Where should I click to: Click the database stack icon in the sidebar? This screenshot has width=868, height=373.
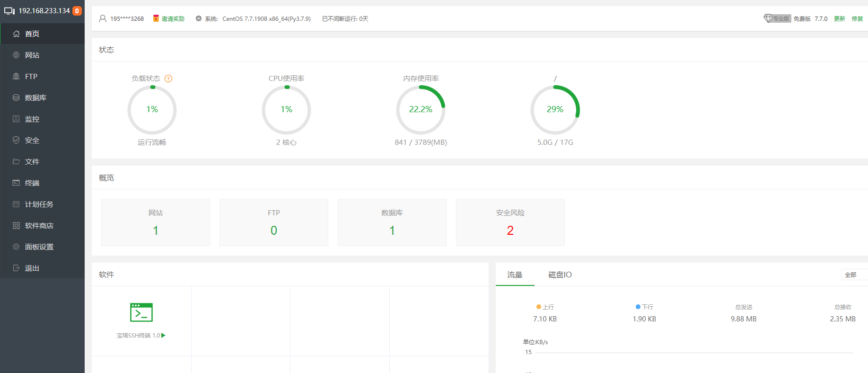[16, 98]
